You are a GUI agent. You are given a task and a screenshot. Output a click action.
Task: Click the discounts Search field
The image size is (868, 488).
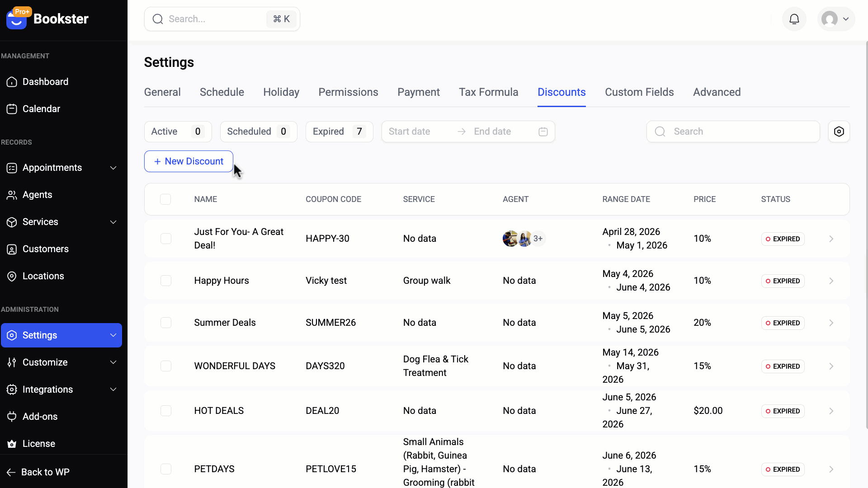point(733,131)
